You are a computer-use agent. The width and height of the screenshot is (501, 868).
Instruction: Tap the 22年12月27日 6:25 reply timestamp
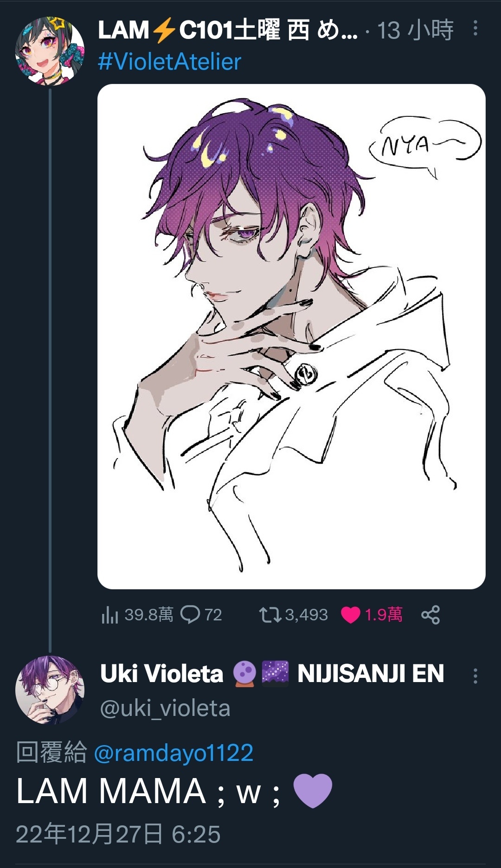[118, 834]
